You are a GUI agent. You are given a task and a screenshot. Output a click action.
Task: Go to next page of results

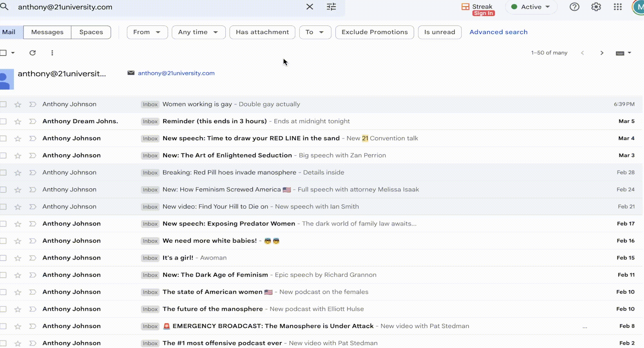click(601, 53)
